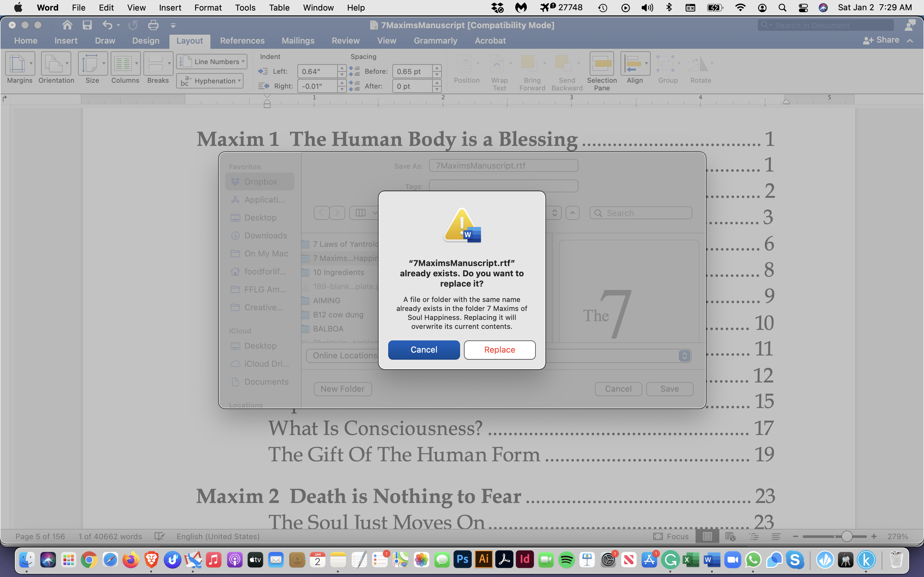Screen dimensions: 924x577
Task: Click the Replace button in dialog
Action: pos(499,349)
